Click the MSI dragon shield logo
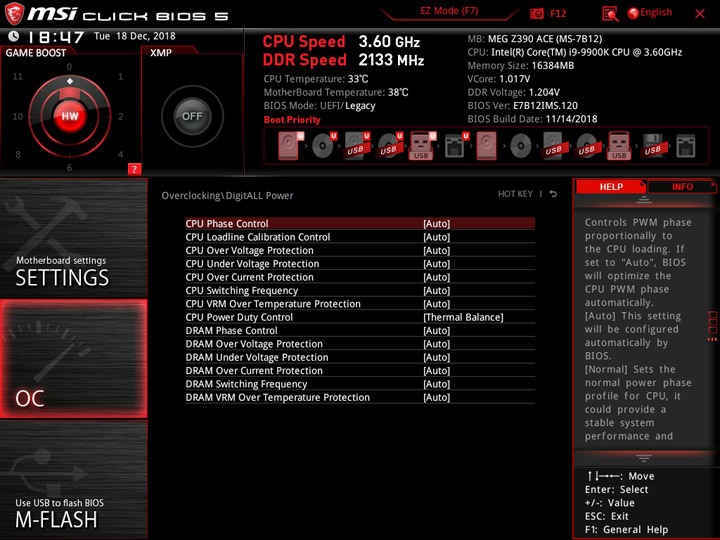 tap(14, 14)
